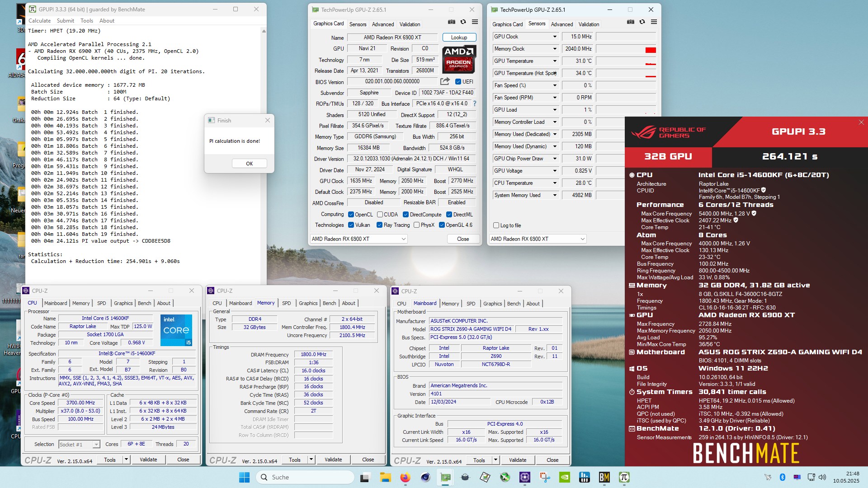Toggle CUDA checkbox in GPU-Z
This screenshot has height=488, width=868.
coord(380,215)
